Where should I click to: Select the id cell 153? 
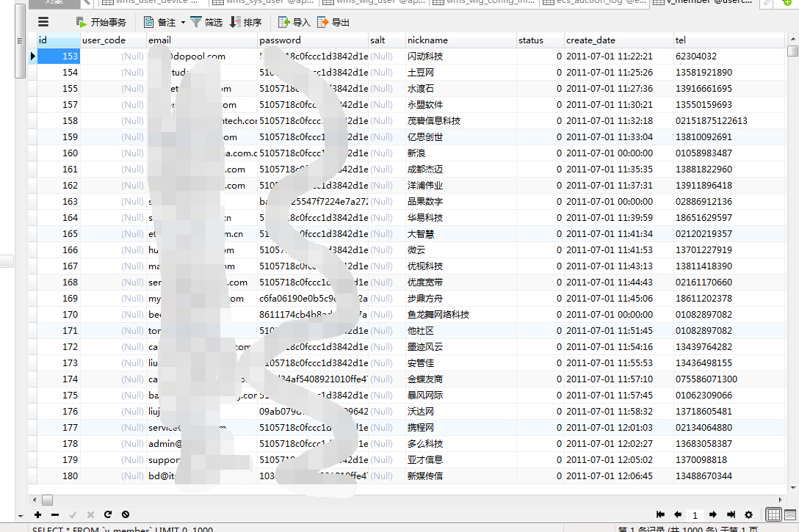pos(59,56)
